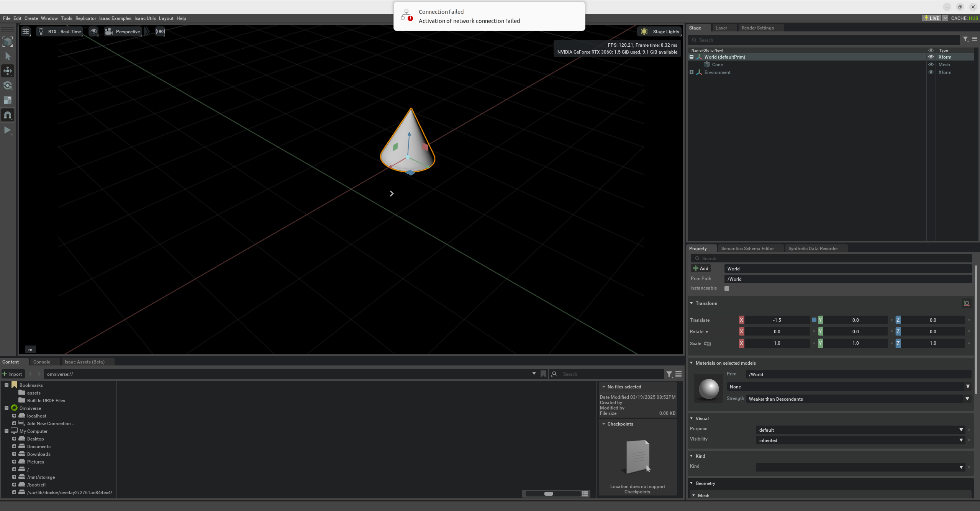
Task: Expand the Environment tree node
Action: [x=692, y=72]
